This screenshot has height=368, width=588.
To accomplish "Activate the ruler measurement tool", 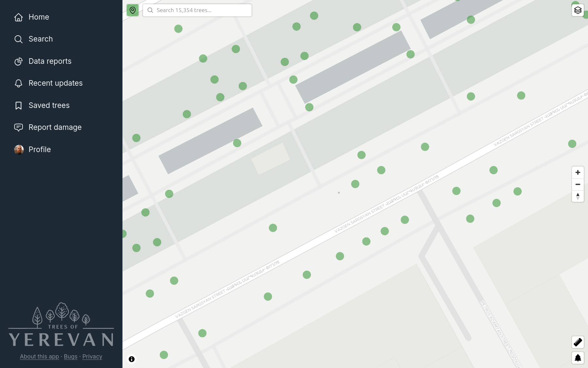I will pyautogui.click(x=578, y=342).
